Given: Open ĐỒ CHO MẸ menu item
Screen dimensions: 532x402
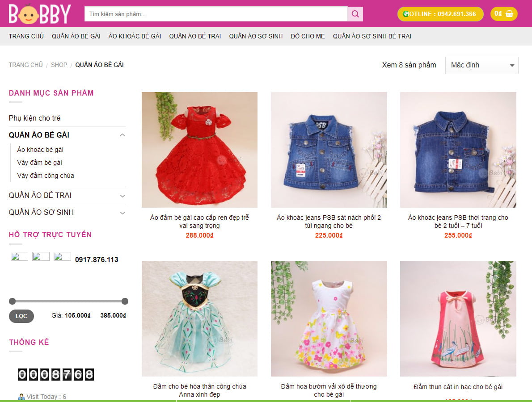Looking at the screenshot, I should pyautogui.click(x=308, y=36).
